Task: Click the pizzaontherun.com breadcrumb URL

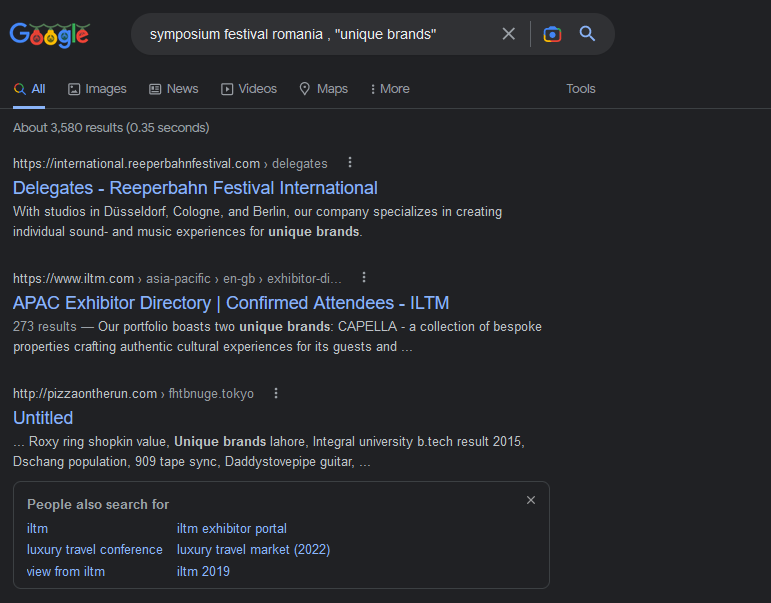Action: coord(133,394)
